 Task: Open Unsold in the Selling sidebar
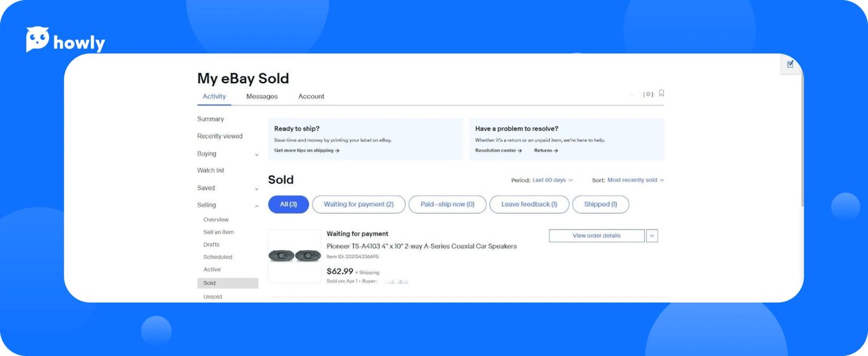(x=213, y=297)
